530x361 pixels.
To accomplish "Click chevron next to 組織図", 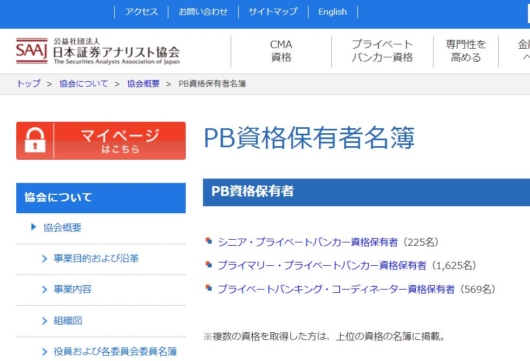I will pos(44,321).
